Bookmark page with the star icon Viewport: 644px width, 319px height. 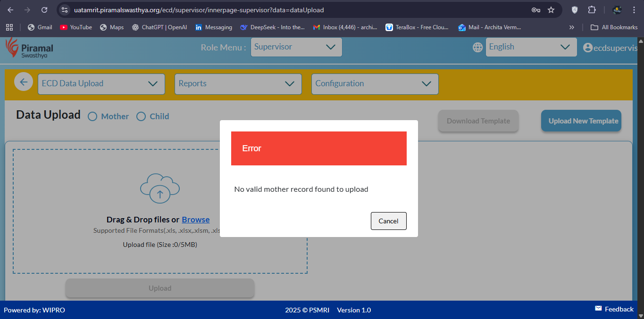pyautogui.click(x=551, y=10)
